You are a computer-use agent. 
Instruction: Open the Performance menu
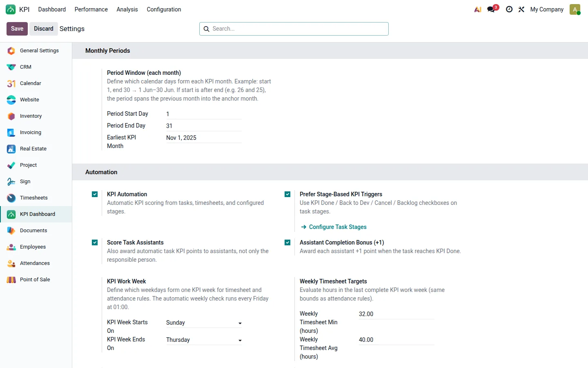click(91, 9)
